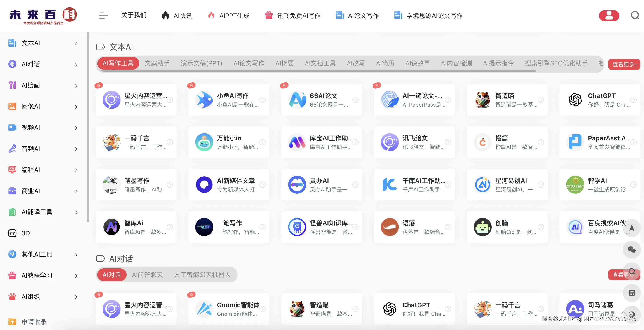Expand the 商业AI sidebar chevron
The height and width of the screenshot is (330, 644).
pos(76,191)
